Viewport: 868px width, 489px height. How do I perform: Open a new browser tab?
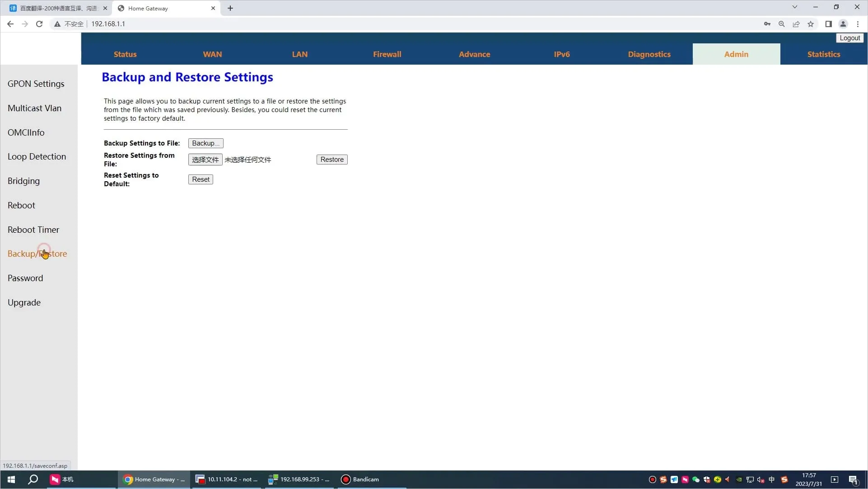click(x=230, y=8)
